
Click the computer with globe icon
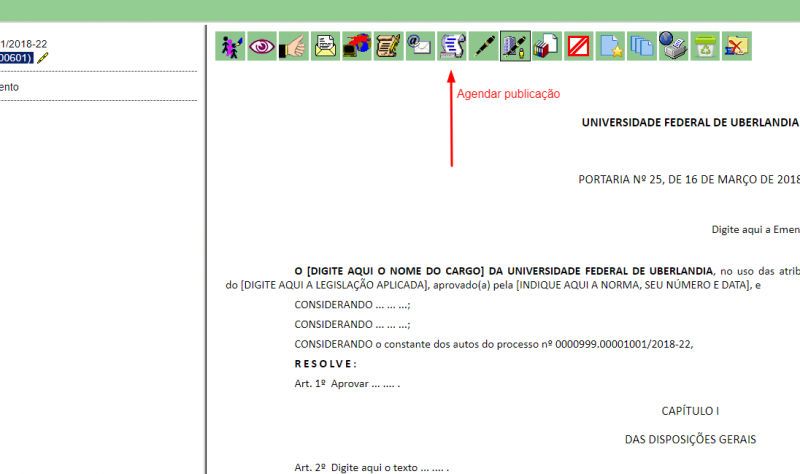click(356, 45)
